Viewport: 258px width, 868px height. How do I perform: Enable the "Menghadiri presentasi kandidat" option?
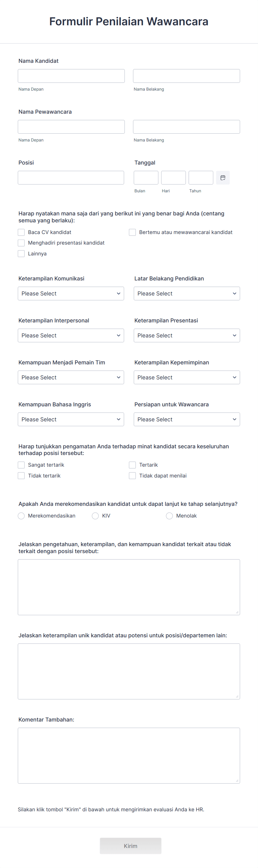click(21, 243)
